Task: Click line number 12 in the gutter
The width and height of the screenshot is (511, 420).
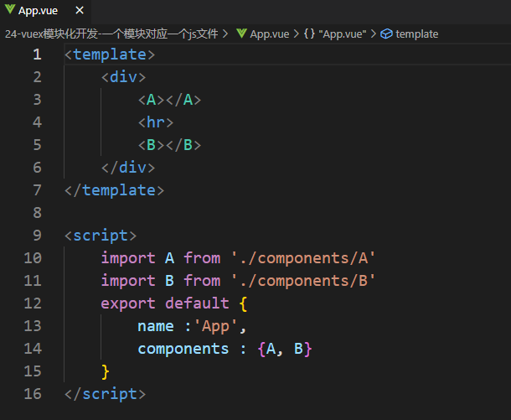Action: pyautogui.click(x=33, y=303)
